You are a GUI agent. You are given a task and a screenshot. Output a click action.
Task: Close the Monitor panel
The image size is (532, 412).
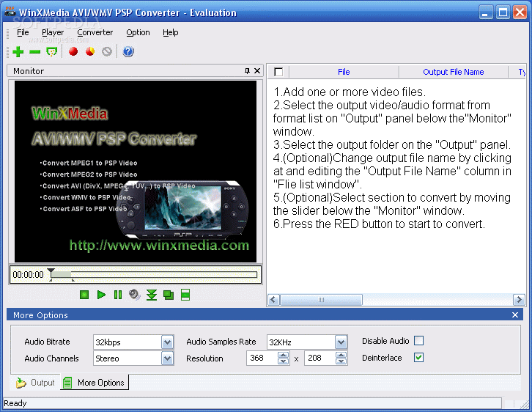tap(257, 70)
